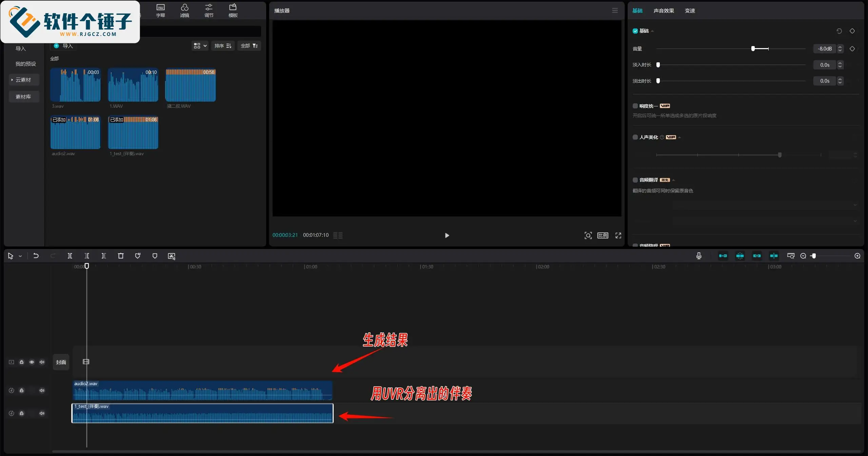Click the marker shield icon in toolbar
The width and height of the screenshot is (868, 456).
pos(155,256)
